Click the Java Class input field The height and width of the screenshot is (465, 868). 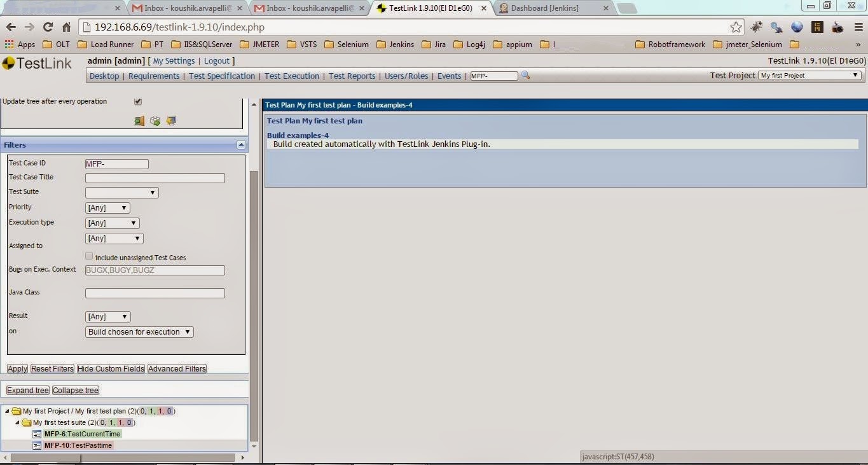pyautogui.click(x=155, y=293)
